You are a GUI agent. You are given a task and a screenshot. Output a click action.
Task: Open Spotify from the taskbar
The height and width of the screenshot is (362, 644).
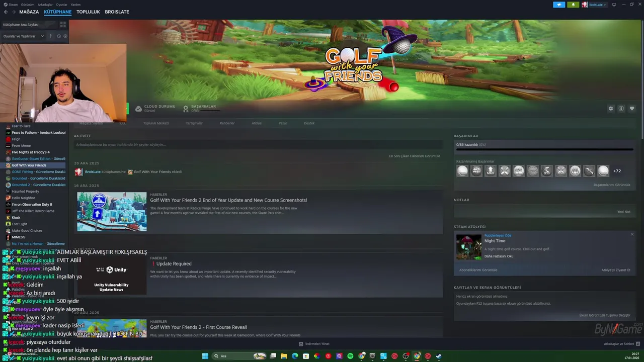click(350, 356)
